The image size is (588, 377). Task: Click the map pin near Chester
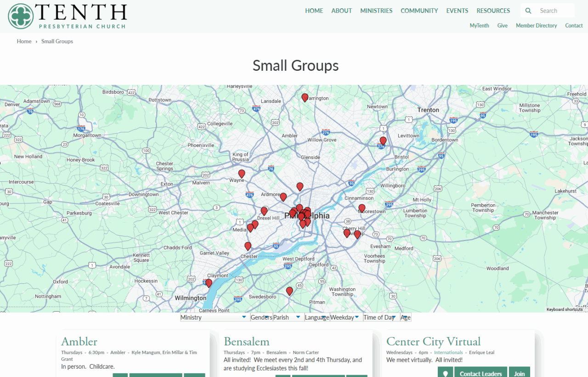click(x=248, y=246)
